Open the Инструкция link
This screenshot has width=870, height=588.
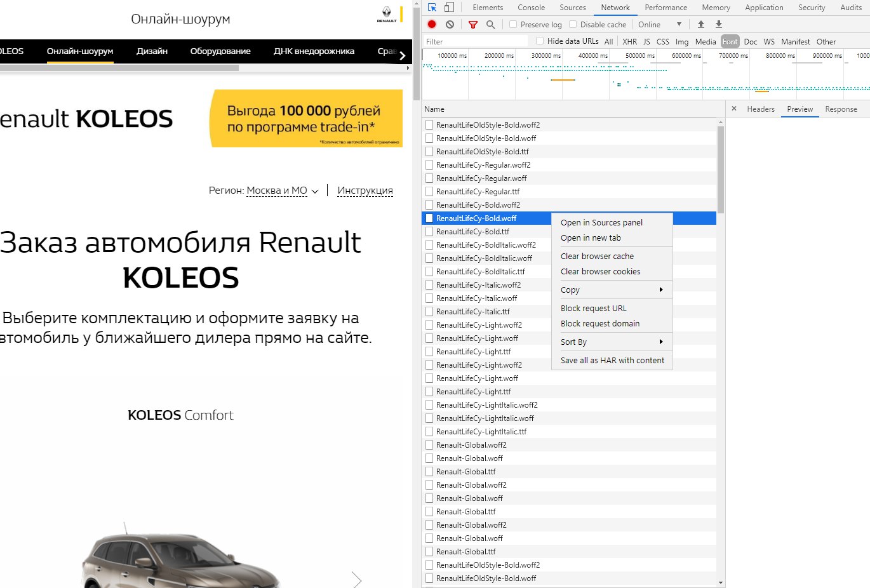click(365, 190)
